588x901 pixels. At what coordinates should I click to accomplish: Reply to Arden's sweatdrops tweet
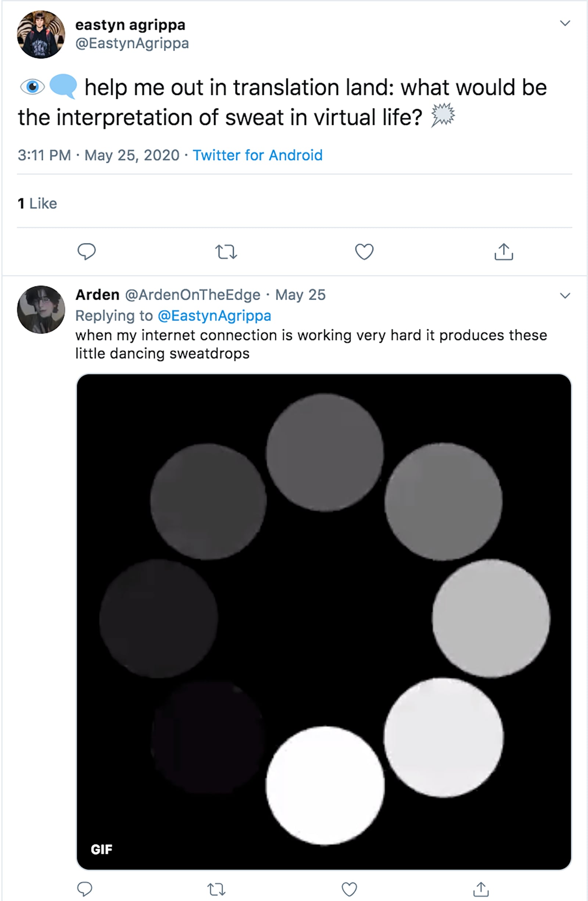(85, 889)
